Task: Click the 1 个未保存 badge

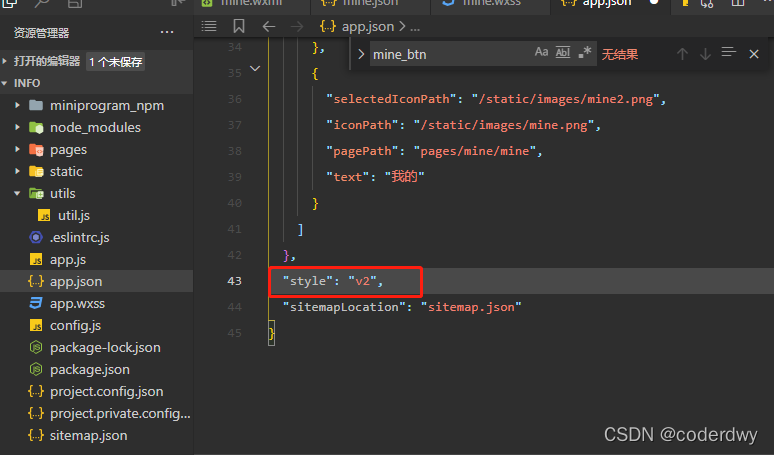Action: pos(116,62)
